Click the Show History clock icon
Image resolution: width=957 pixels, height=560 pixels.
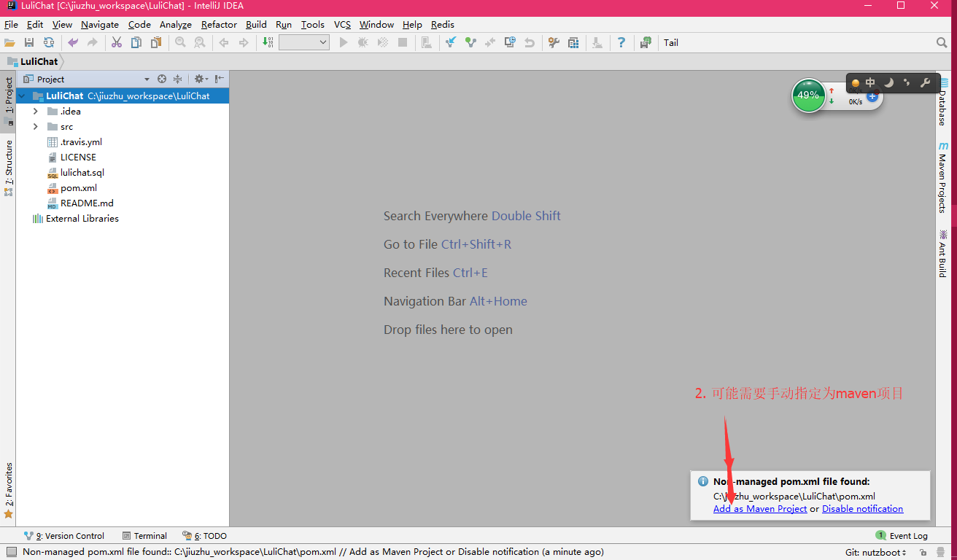click(510, 43)
